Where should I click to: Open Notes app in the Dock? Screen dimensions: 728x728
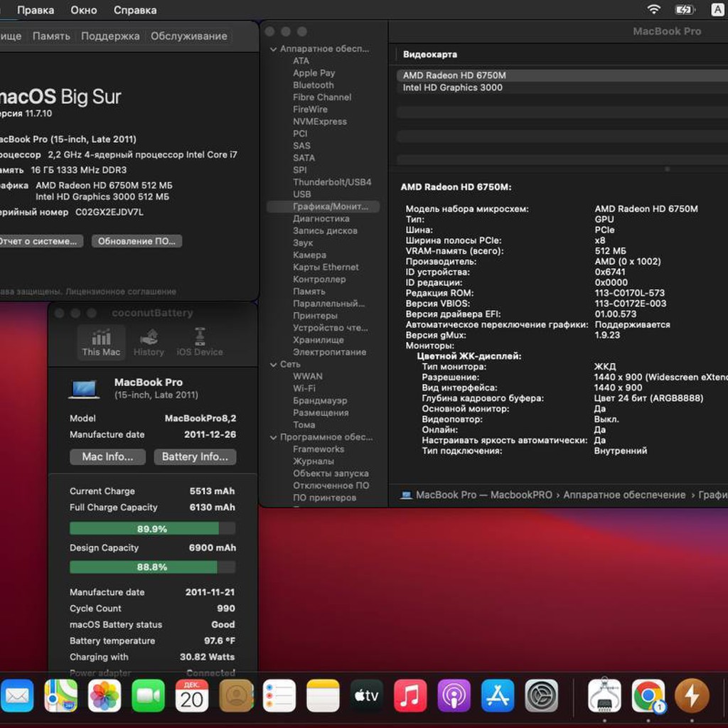(x=323, y=695)
